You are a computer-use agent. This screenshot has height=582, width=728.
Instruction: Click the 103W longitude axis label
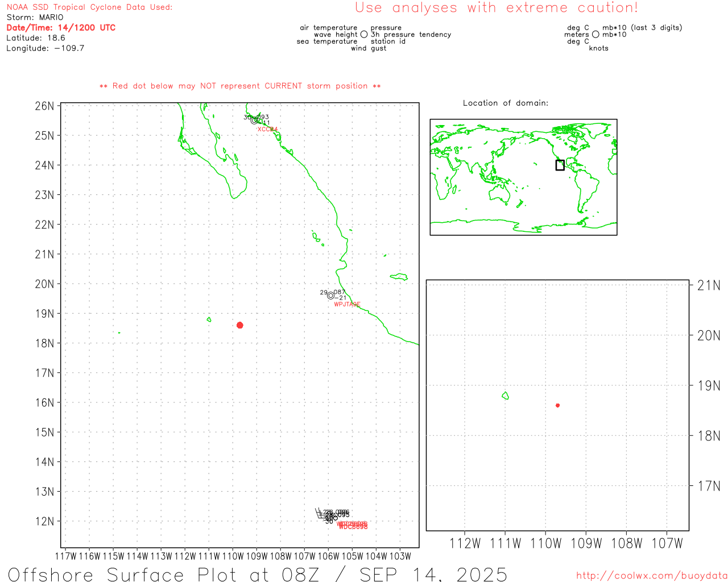(x=400, y=556)
